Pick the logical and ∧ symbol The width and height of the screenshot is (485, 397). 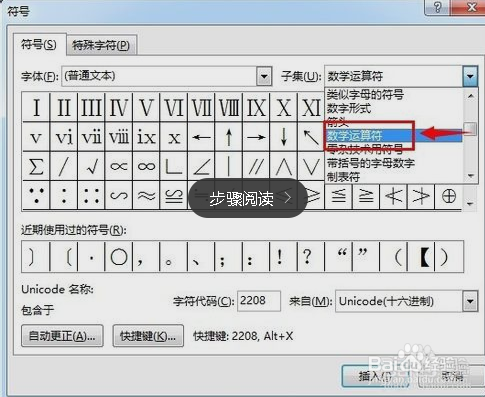click(284, 166)
